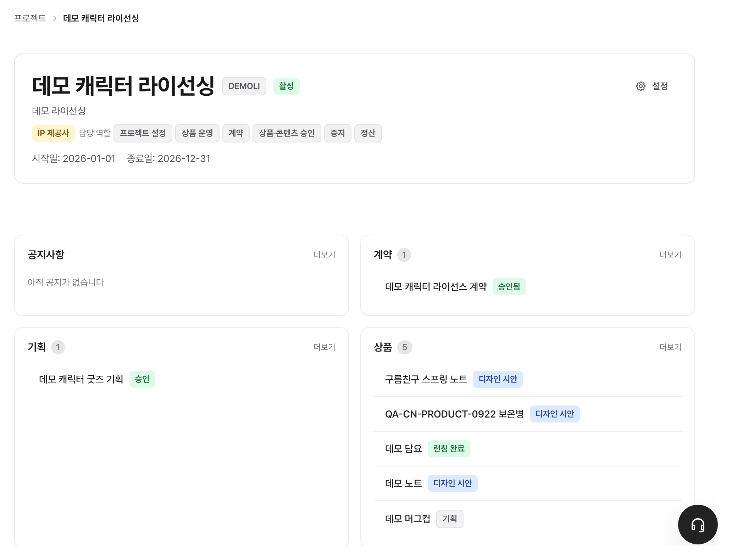Open QA-CN-PRODUCT-0922 보온병 product

pos(454,414)
